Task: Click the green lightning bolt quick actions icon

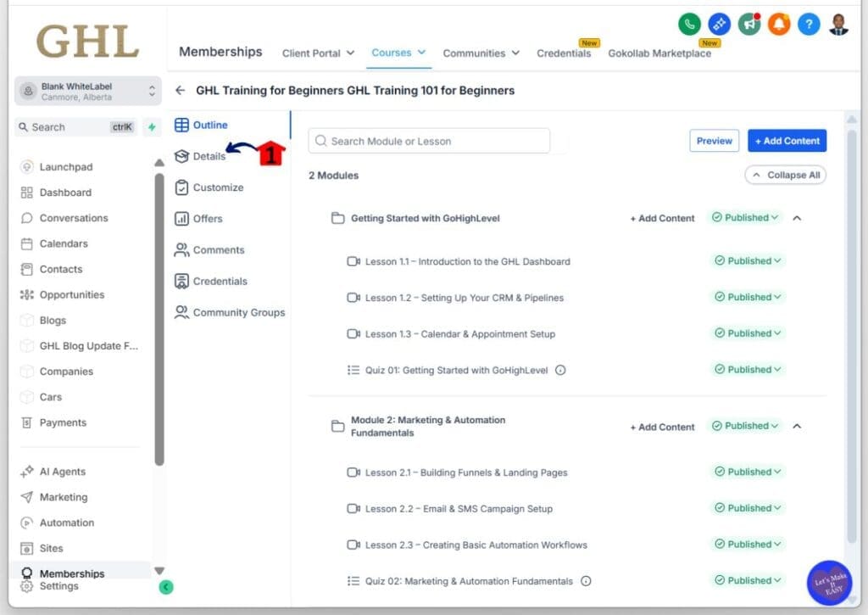Action: pos(152,127)
